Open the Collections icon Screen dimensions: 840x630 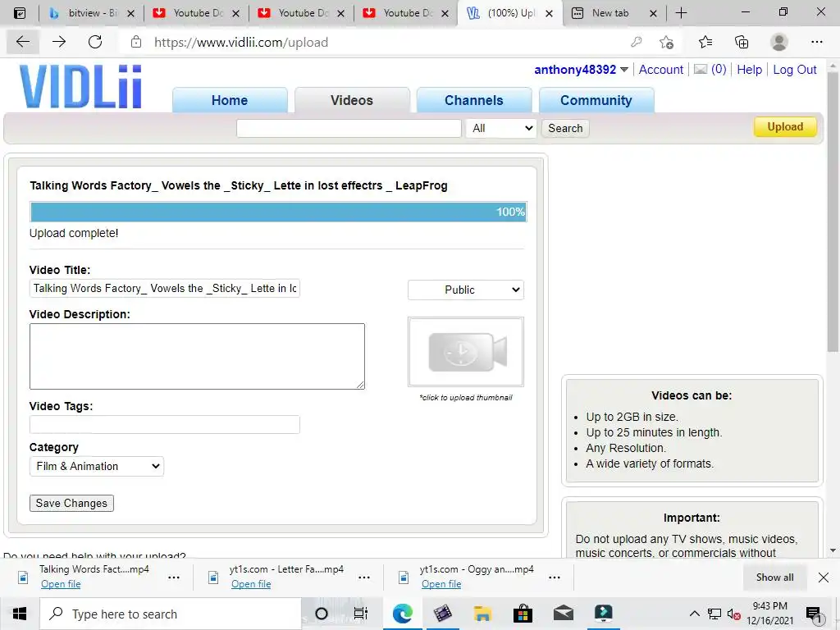click(742, 42)
